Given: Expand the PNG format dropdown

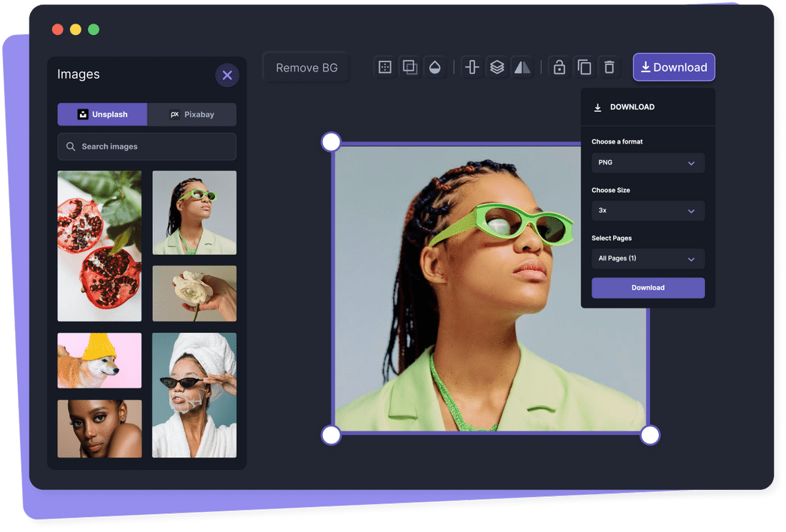Looking at the screenshot, I should pos(648,163).
